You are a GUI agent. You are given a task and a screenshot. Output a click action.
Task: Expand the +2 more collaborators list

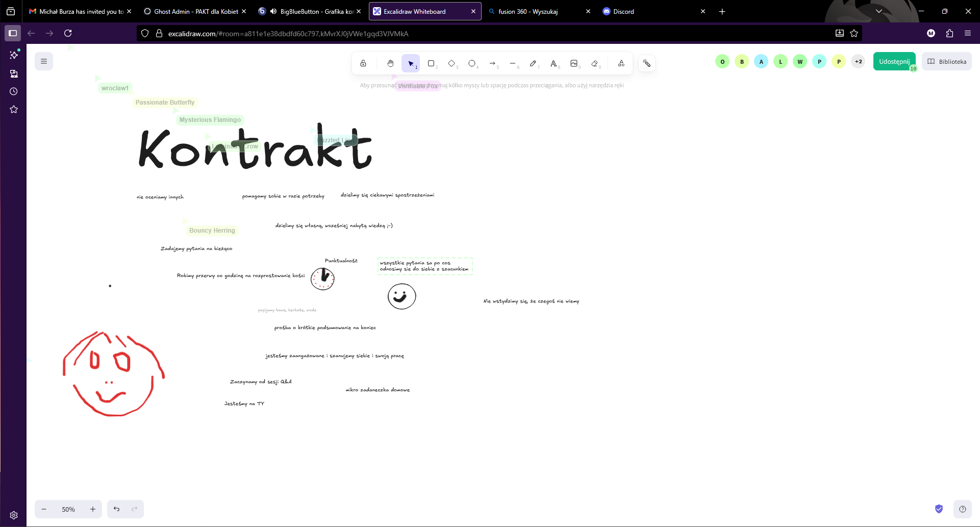(x=859, y=62)
